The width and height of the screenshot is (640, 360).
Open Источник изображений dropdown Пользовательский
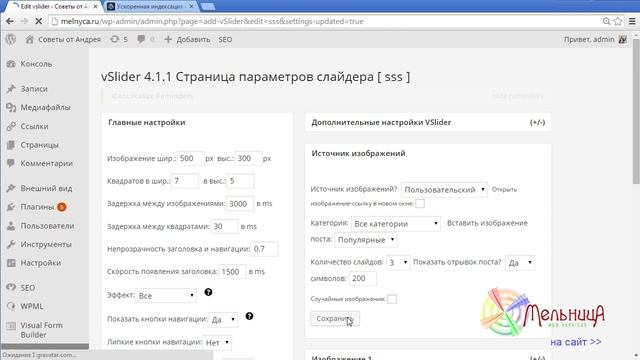[x=444, y=190]
